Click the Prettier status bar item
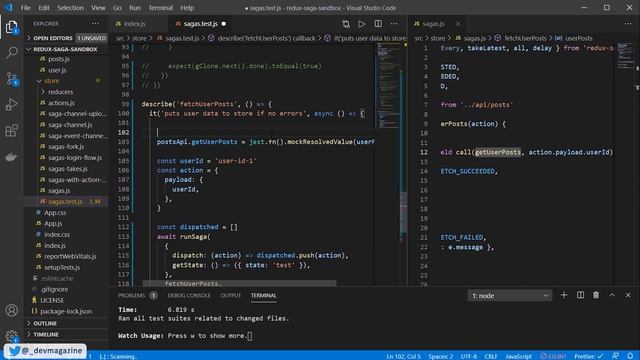The width and height of the screenshot is (640, 360). (x=588, y=356)
